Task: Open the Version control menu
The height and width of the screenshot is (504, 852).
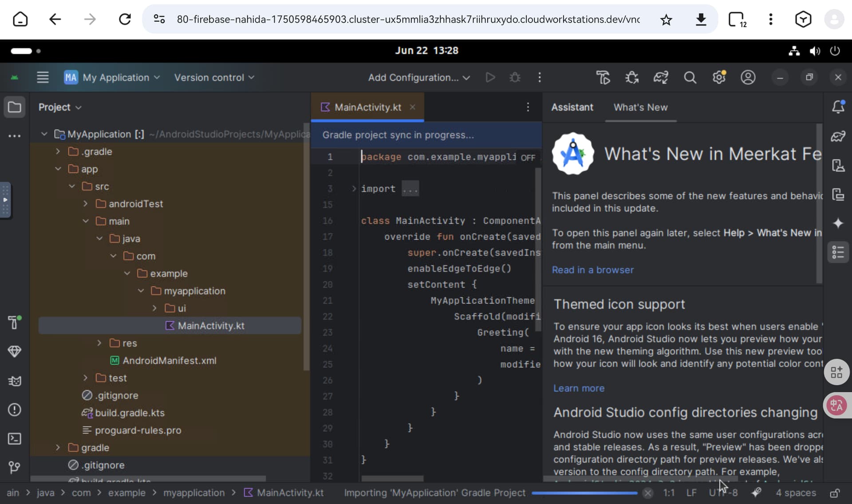Action: click(214, 78)
